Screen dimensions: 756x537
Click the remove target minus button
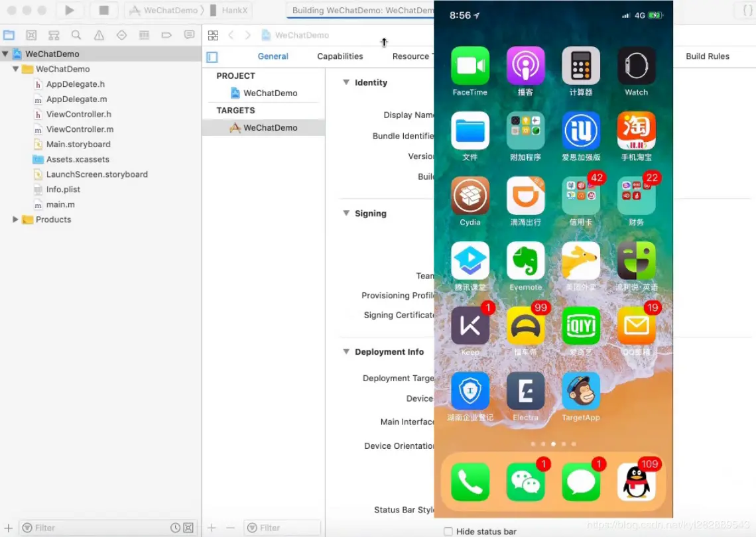(x=231, y=528)
